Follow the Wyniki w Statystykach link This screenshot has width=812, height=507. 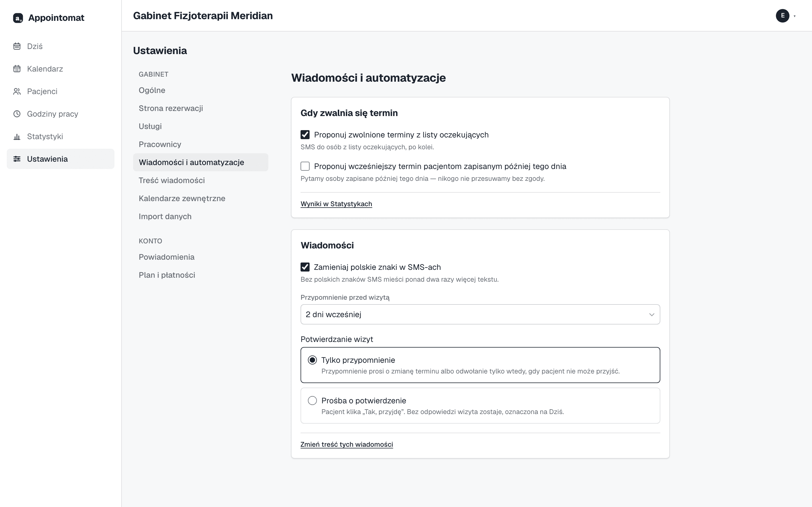click(x=336, y=204)
